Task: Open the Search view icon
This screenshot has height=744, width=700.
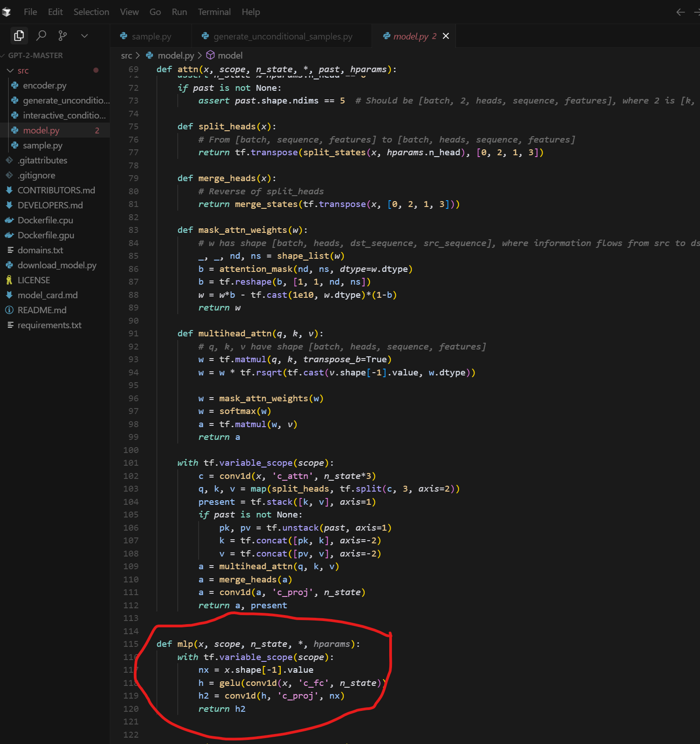Action: click(x=41, y=35)
